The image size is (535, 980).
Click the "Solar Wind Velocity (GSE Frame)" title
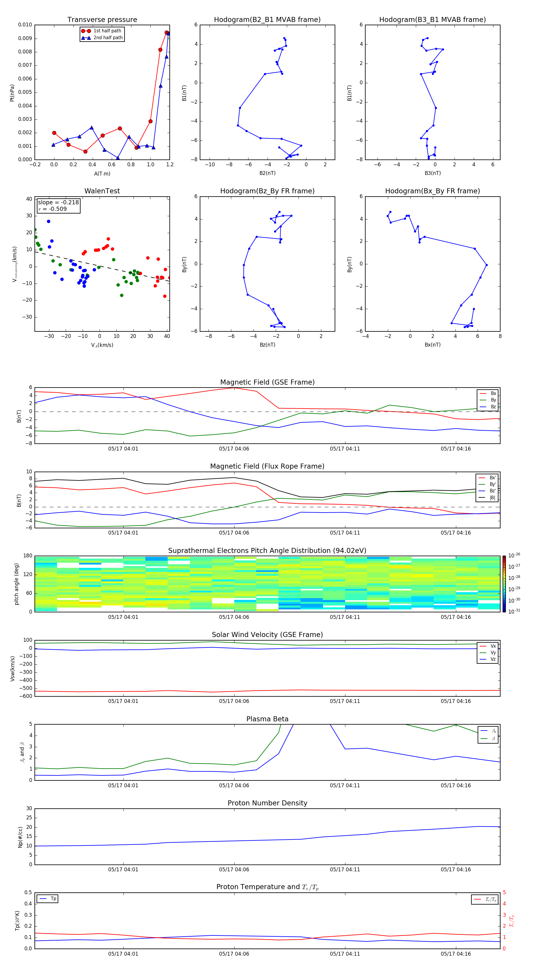[x=267, y=635]
